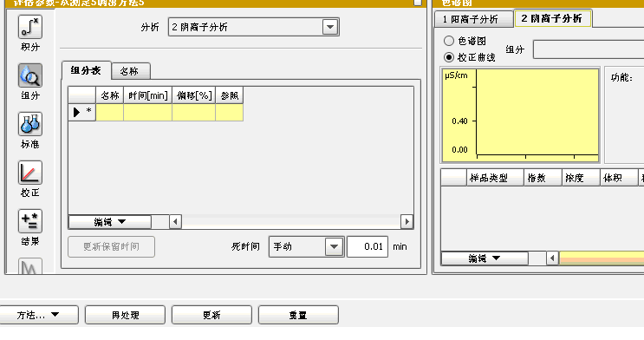
Task: Click the empty 名称 cell in new row
Action: 110,112
